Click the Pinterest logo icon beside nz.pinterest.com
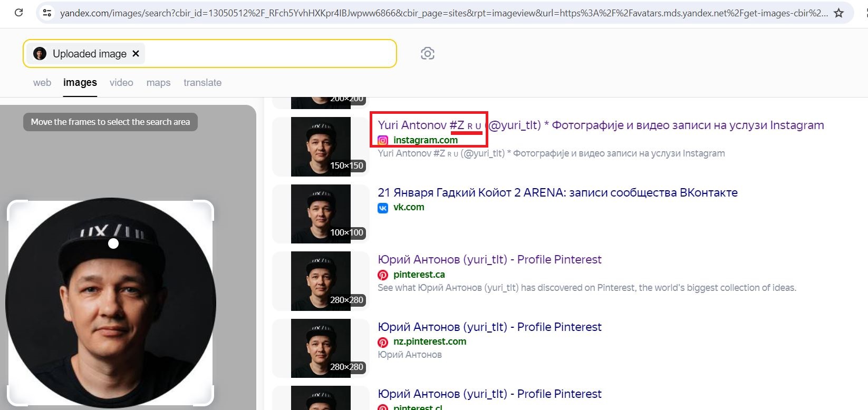Image resolution: width=868 pixels, height=410 pixels. (x=383, y=342)
